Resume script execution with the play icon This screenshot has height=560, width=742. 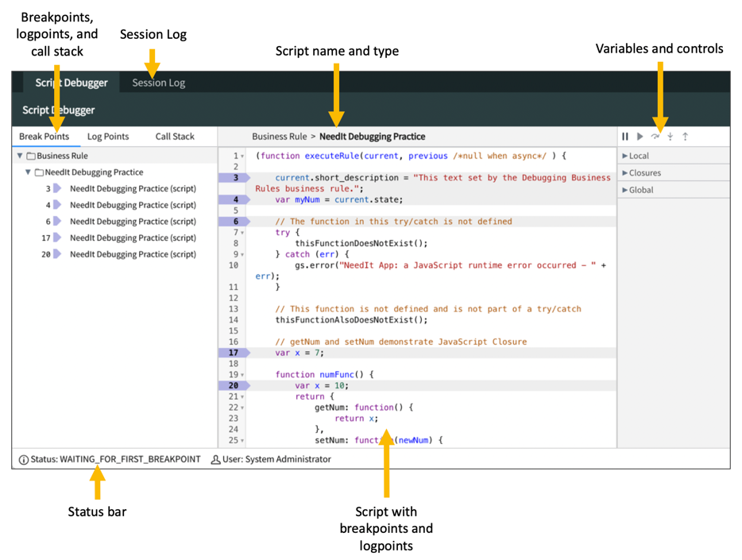tap(641, 137)
